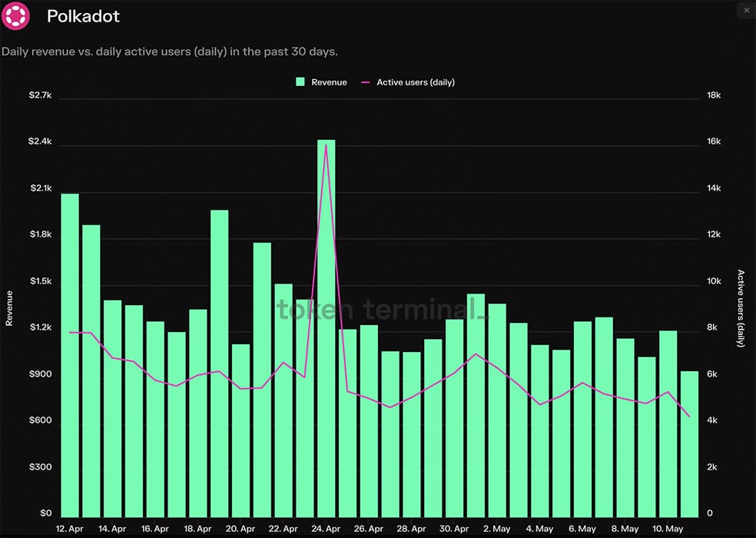The width and height of the screenshot is (756, 538).
Task: Click the '18. Apr' date label
Action: click(197, 529)
